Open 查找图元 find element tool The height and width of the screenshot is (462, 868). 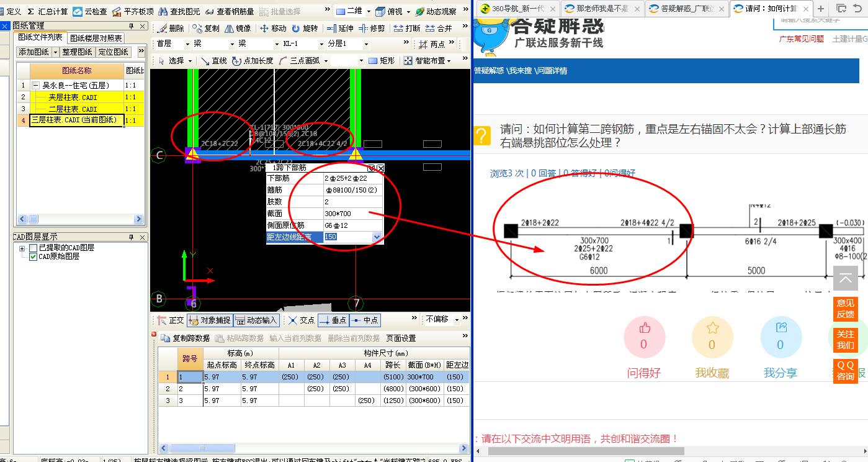click(179, 12)
